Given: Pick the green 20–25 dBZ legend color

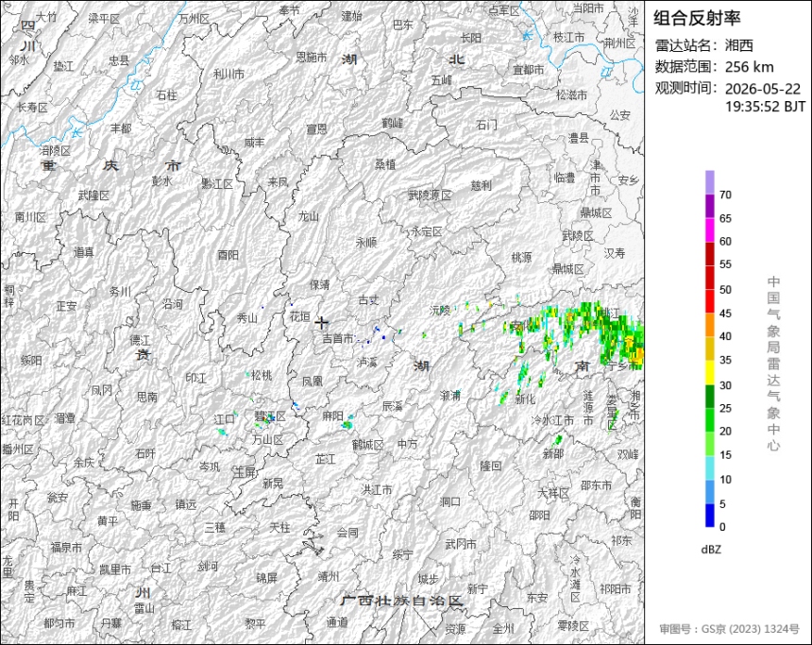Looking at the screenshot, I should (709, 420).
